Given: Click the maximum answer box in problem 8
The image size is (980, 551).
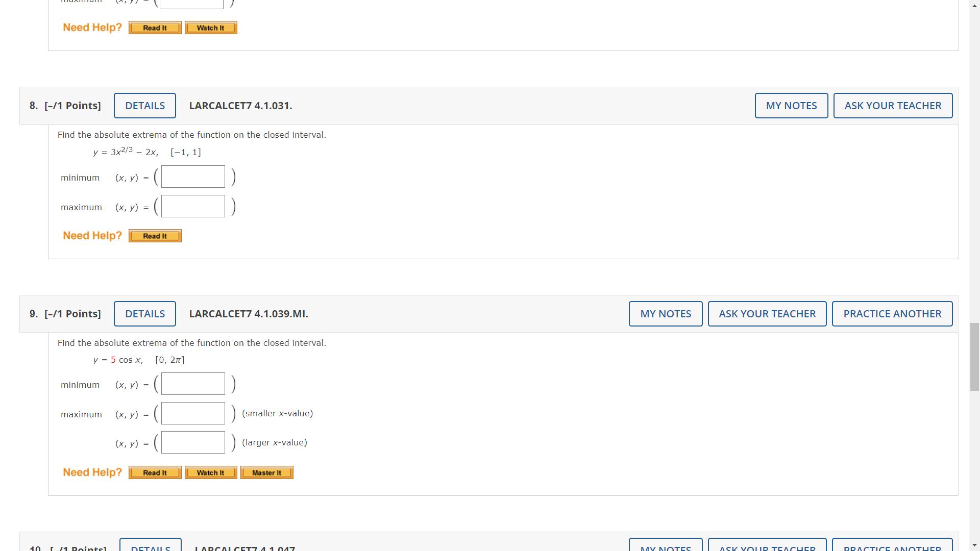Looking at the screenshot, I should 192,206.
